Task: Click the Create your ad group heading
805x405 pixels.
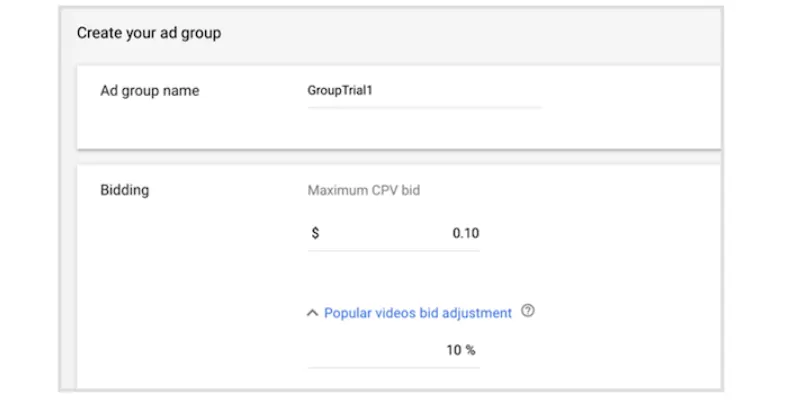Action: 149,33
